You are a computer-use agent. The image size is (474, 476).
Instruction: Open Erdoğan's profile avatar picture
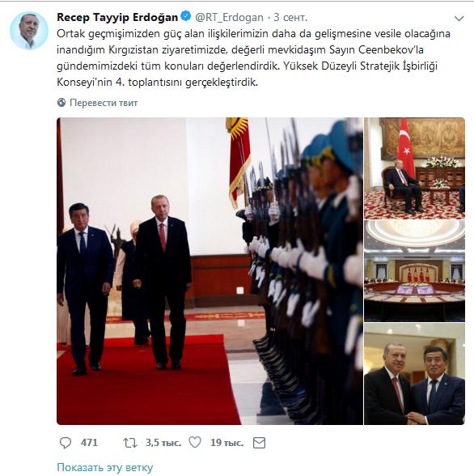click(29, 31)
